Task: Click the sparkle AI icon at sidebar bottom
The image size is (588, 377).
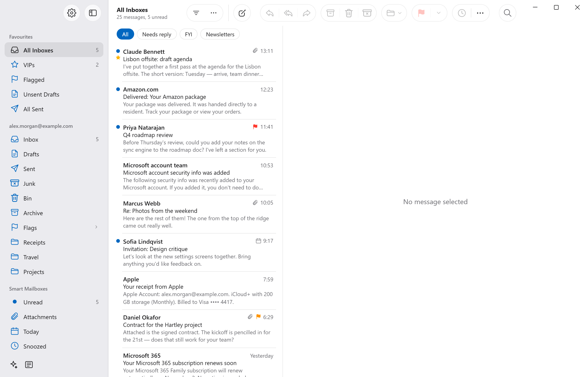Action: click(x=14, y=364)
